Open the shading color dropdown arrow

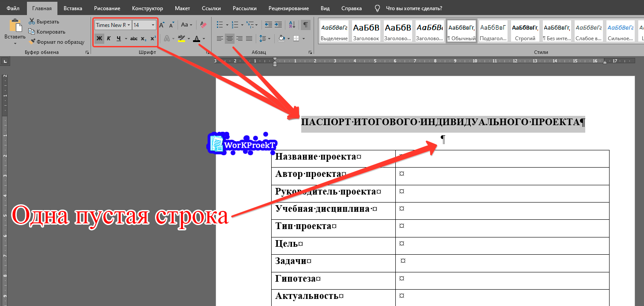coord(288,38)
